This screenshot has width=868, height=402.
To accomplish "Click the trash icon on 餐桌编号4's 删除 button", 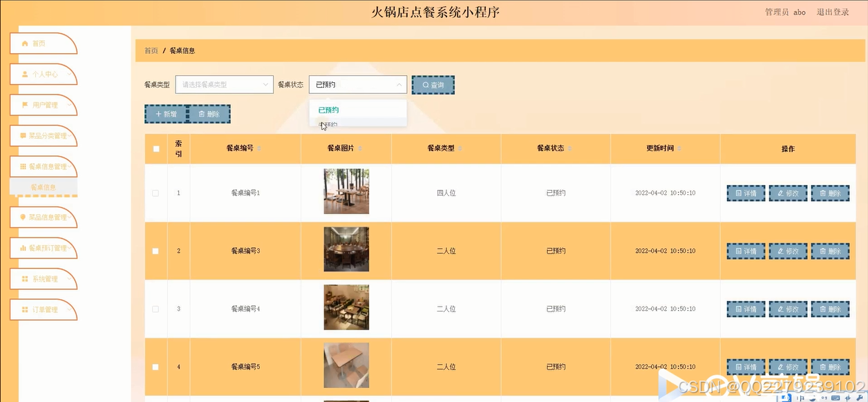I will click(822, 309).
